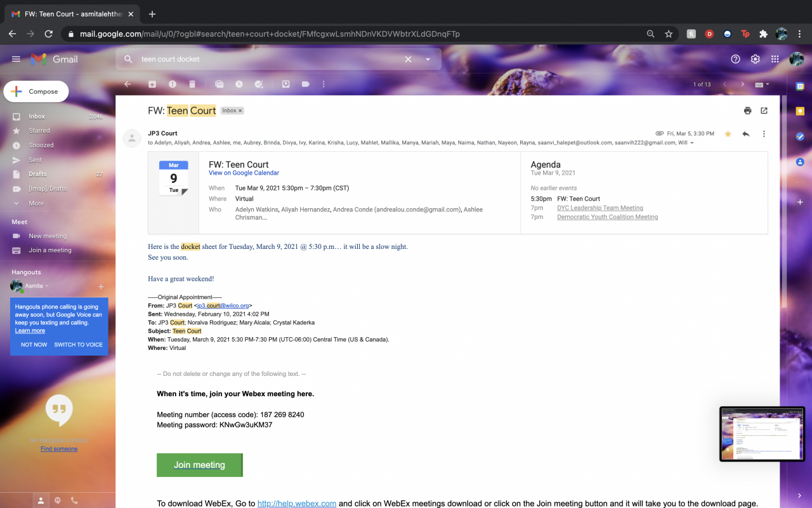The width and height of the screenshot is (812, 508).
Task: Unstar the JP3 Court email
Action: point(728,134)
